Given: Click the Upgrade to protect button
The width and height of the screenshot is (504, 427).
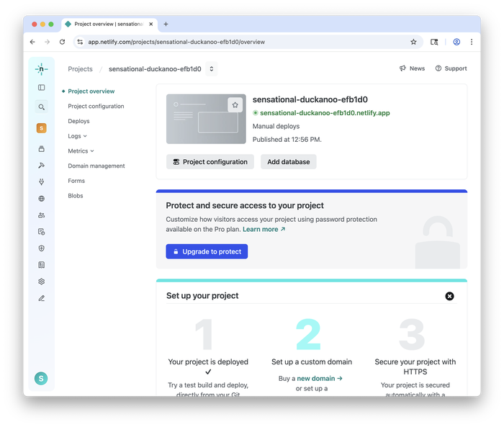Looking at the screenshot, I should pos(207,251).
